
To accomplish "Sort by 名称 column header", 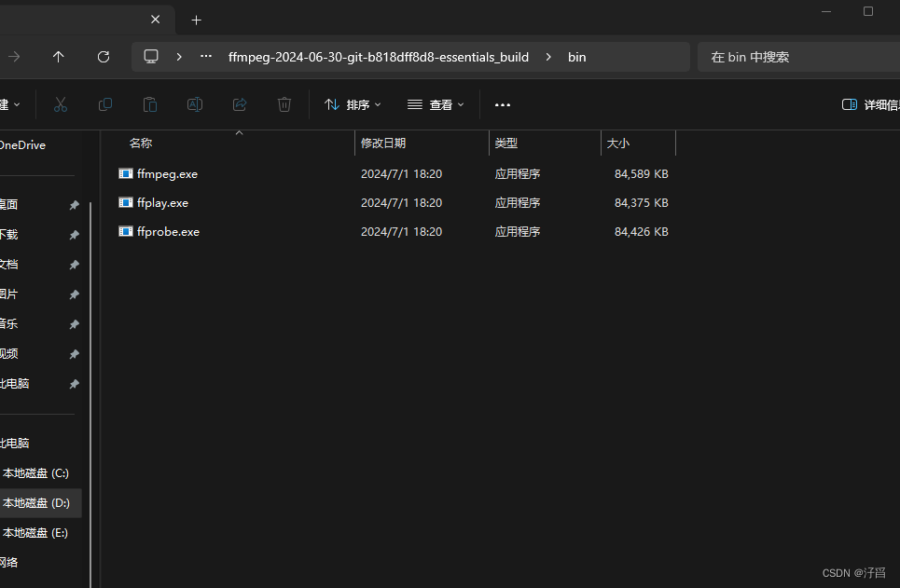I will tap(141, 144).
